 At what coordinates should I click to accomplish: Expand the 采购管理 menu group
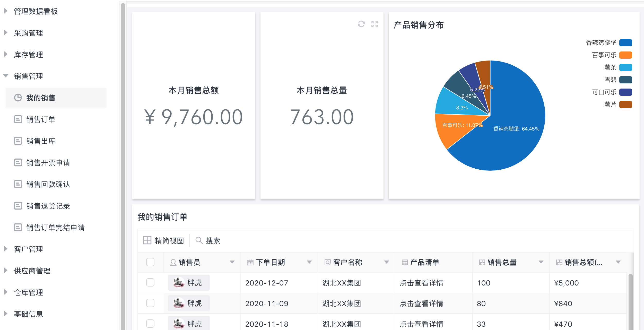tap(5, 33)
